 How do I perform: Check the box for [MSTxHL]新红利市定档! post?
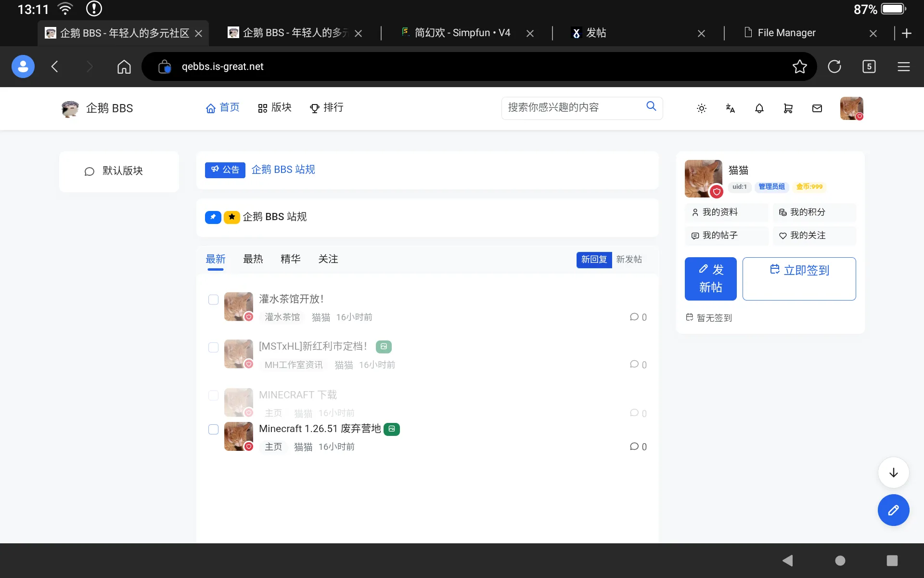pyautogui.click(x=213, y=347)
